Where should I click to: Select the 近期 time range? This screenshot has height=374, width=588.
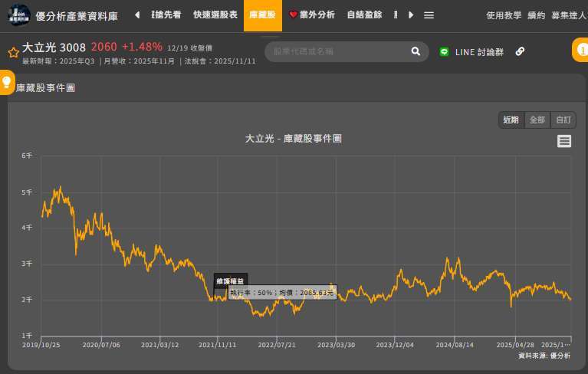click(511, 120)
